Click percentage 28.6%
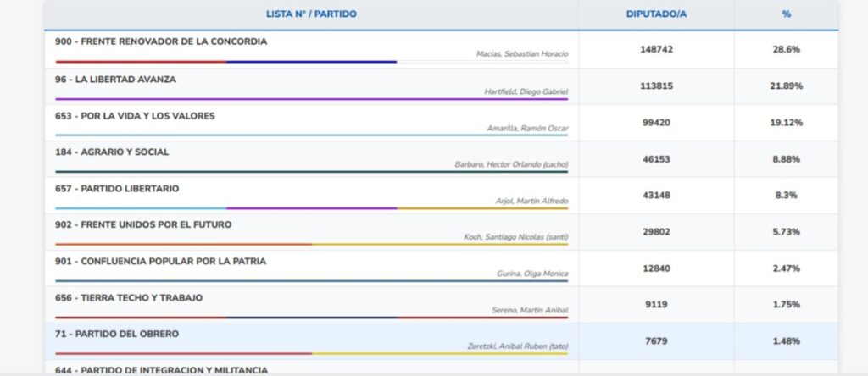Image resolution: width=868 pixels, height=376 pixels. coord(786,49)
